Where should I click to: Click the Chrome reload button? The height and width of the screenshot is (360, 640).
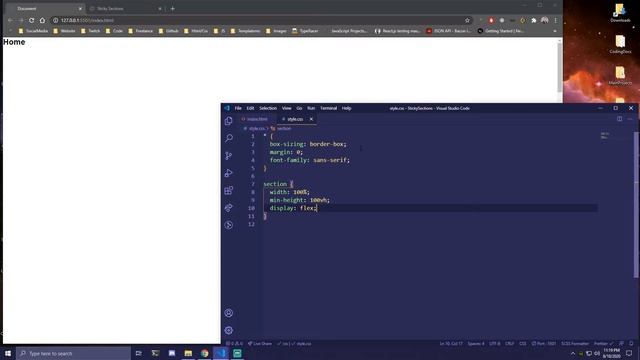coord(31,20)
